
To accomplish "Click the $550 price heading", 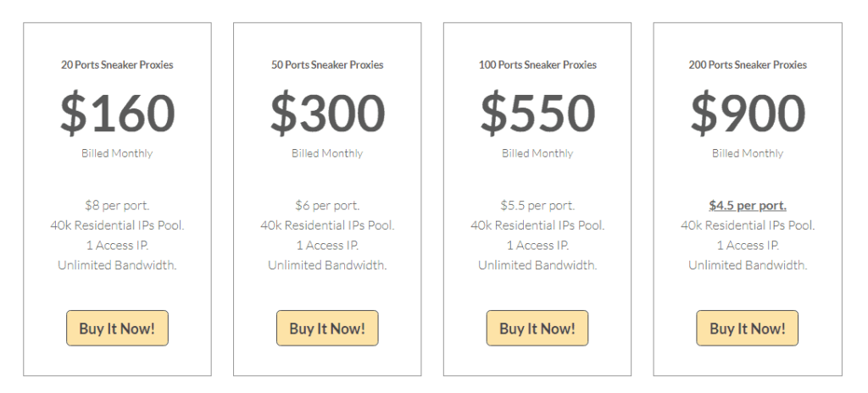I will 537,113.
